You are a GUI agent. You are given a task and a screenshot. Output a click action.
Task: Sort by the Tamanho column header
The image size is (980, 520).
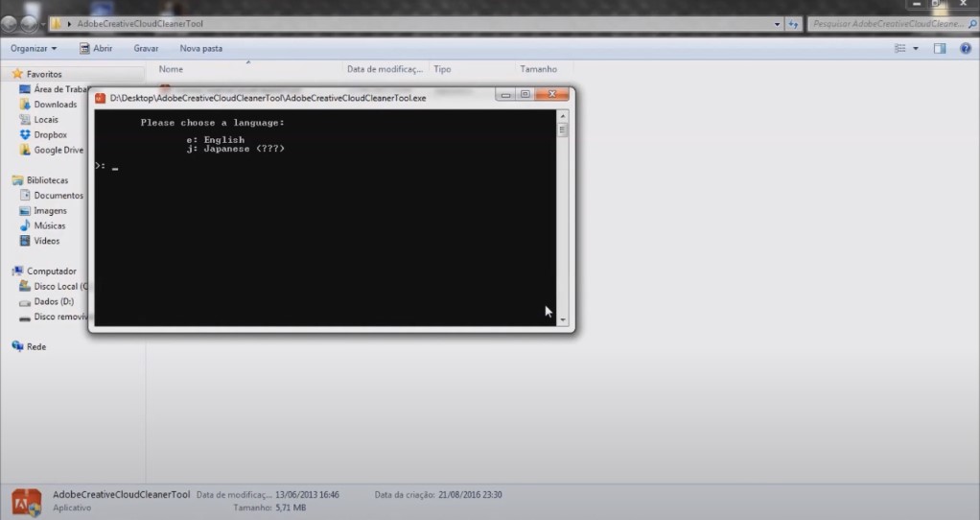(x=538, y=69)
